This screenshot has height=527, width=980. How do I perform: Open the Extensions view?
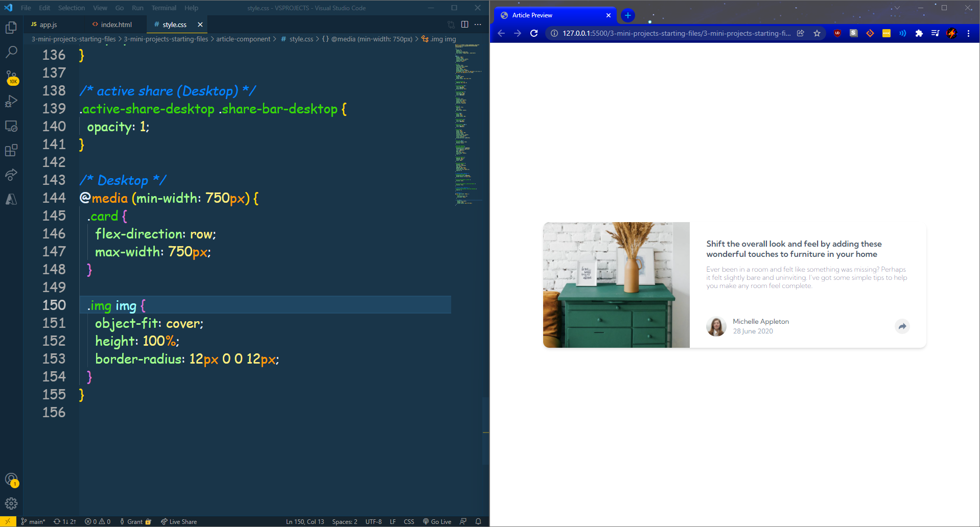click(11, 150)
